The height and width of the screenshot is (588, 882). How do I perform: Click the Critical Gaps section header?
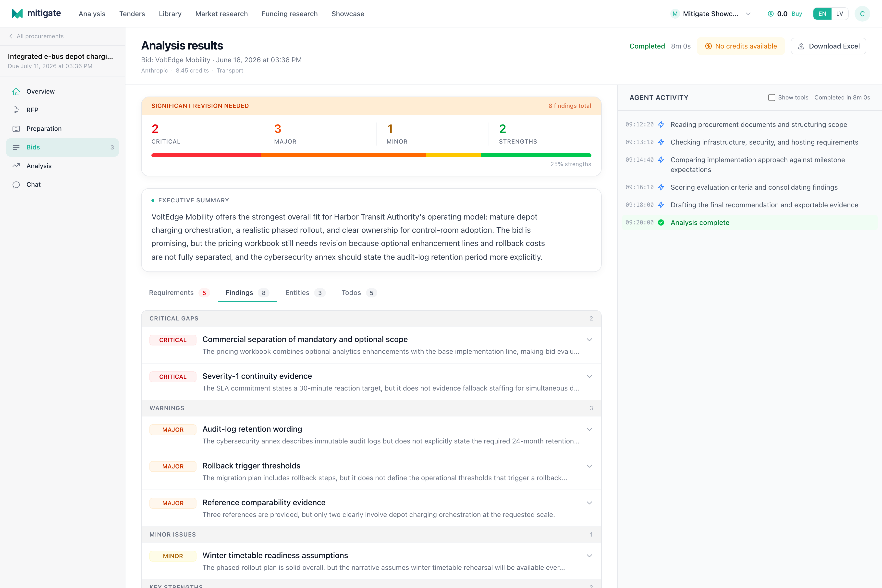(x=371, y=318)
